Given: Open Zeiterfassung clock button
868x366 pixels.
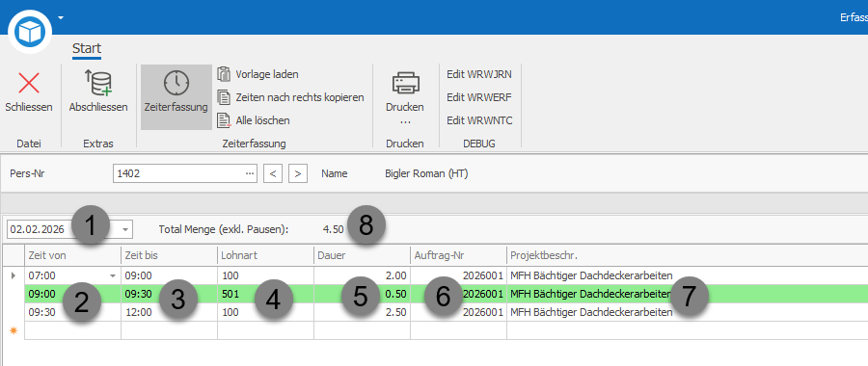Looking at the screenshot, I should [x=176, y=96].
